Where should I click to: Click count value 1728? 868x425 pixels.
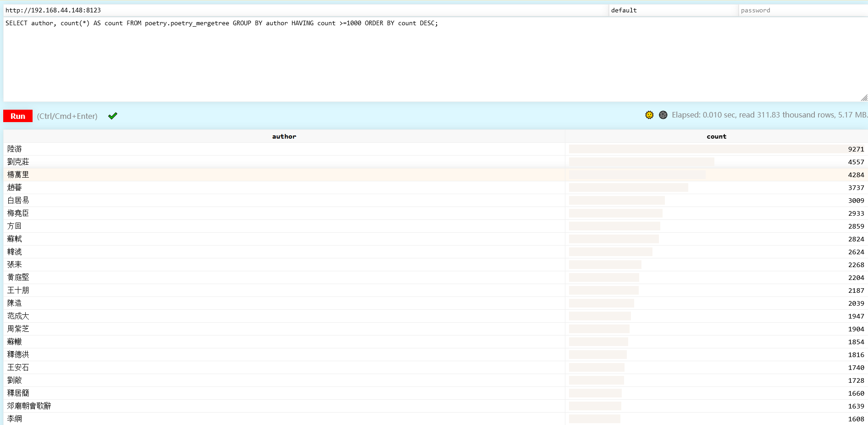(x=856, y=380)
